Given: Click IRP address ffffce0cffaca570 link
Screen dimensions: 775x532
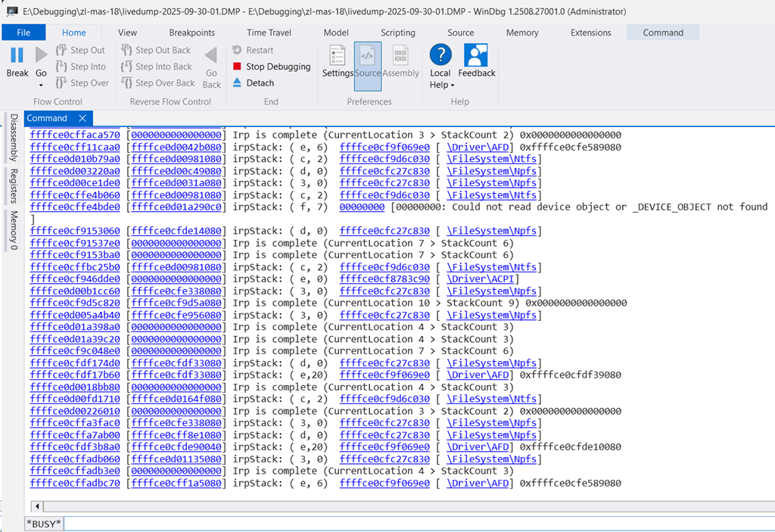Looking at the screenshot, I should (x=75, y=135).
